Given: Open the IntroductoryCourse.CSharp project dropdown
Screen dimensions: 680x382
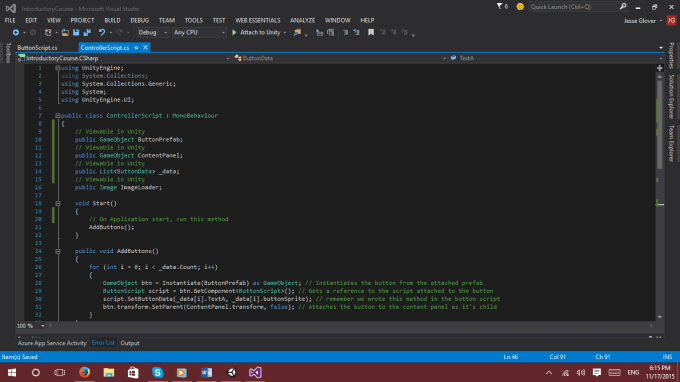Looking at the screenshot, I should click(123, 58).
